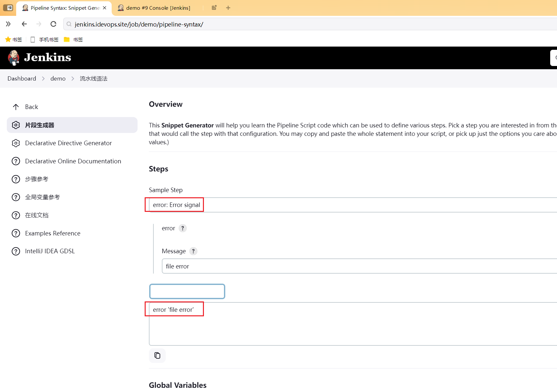Open the Sample Step dropdown showing error: Error signal
The width and height of the screenshot is (557, 392).
coord(353,205)
